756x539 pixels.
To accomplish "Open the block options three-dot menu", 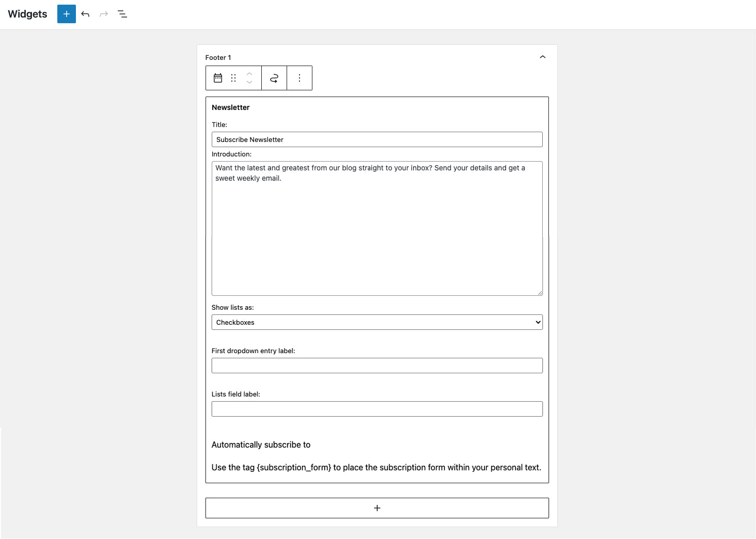I will click(x=300, y=78).
